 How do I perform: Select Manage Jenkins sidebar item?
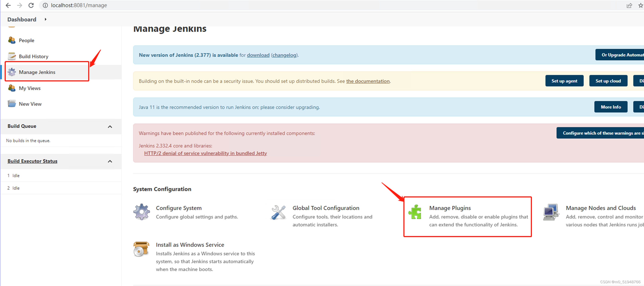(x=37, y=72)
